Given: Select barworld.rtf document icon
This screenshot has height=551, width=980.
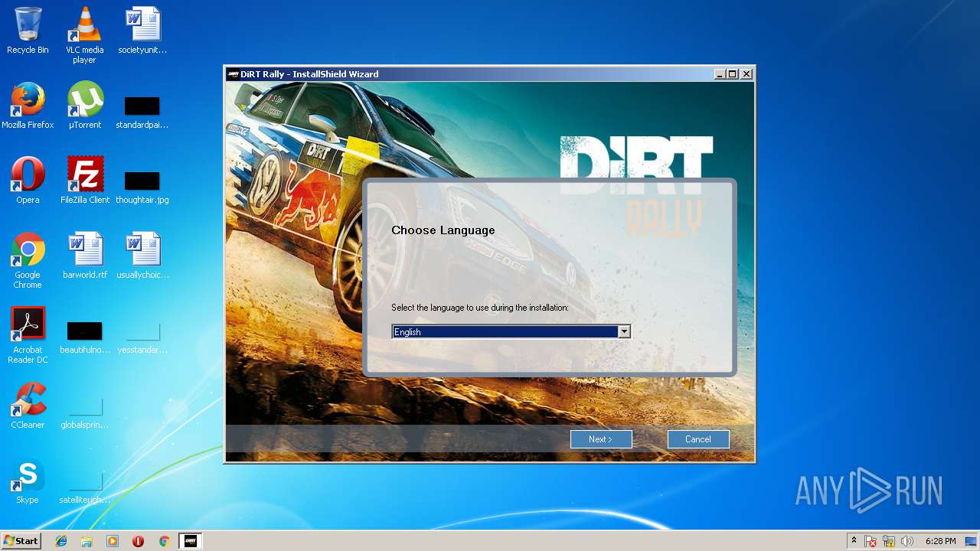Looking at the screenshot, I should pos(85,256).
